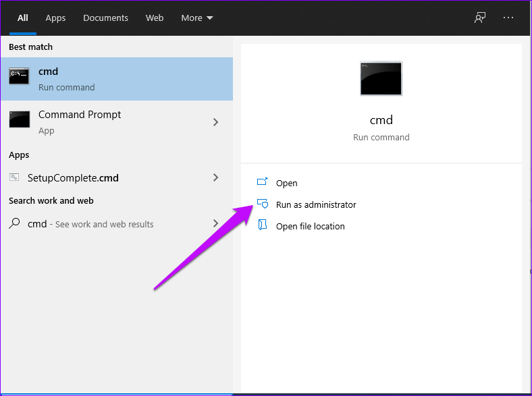Click the large cmd preview icon

381,79
